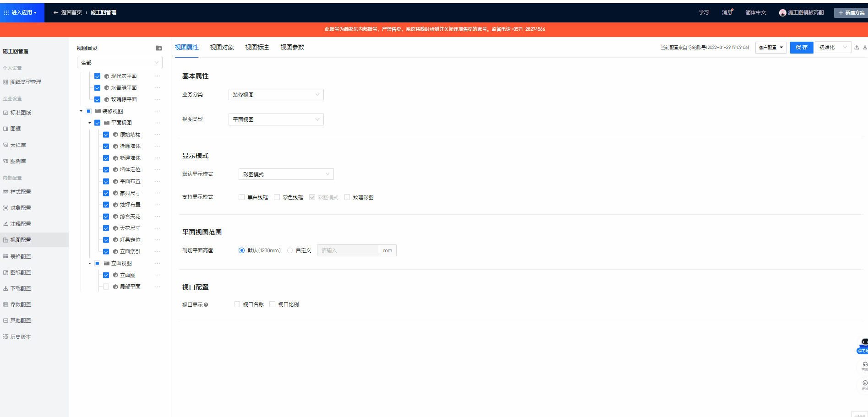Open 下载配置 in the sidebar
This screenshot has width=868, height=417.
[21, 288]
